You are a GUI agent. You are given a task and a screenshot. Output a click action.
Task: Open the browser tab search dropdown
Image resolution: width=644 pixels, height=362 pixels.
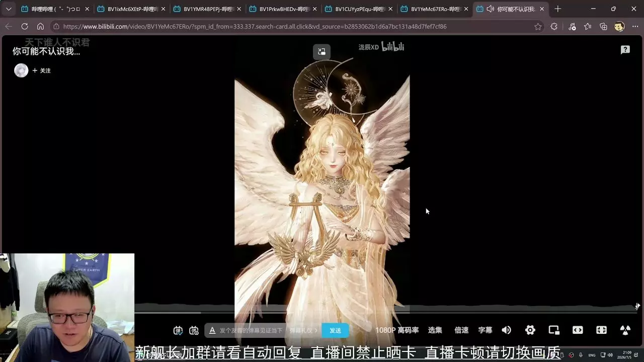click(9, 9)
